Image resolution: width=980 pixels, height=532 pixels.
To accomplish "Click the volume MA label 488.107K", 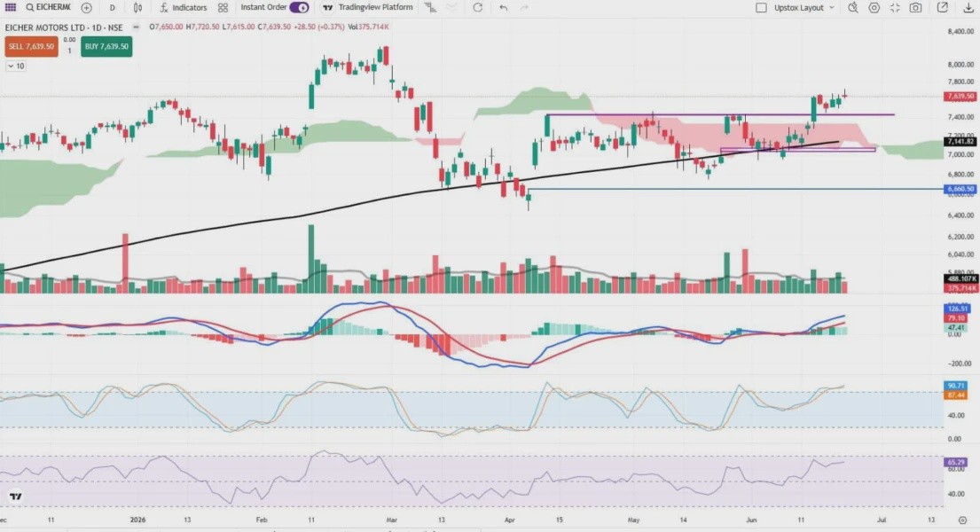I will (x=961, y=278).
